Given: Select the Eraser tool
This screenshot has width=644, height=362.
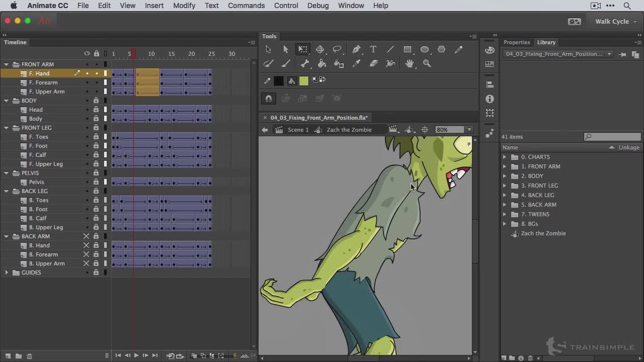Looking at the screenshot, I should [373, 63].
